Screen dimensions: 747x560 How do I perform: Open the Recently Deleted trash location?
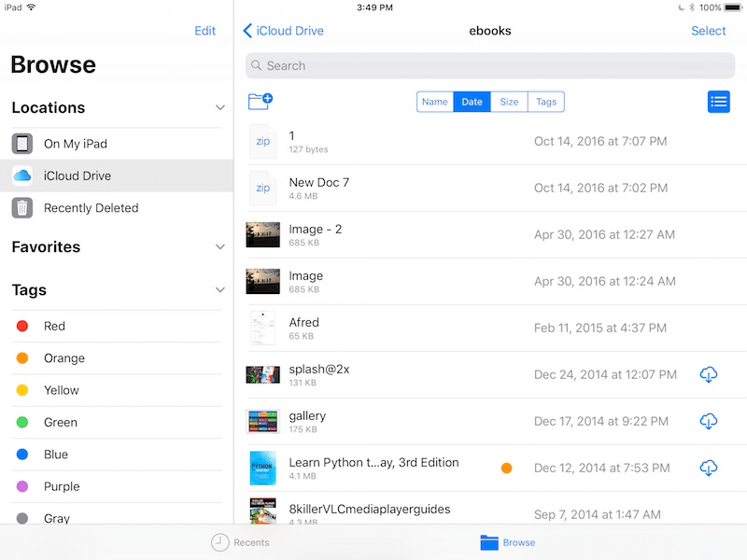91,208
